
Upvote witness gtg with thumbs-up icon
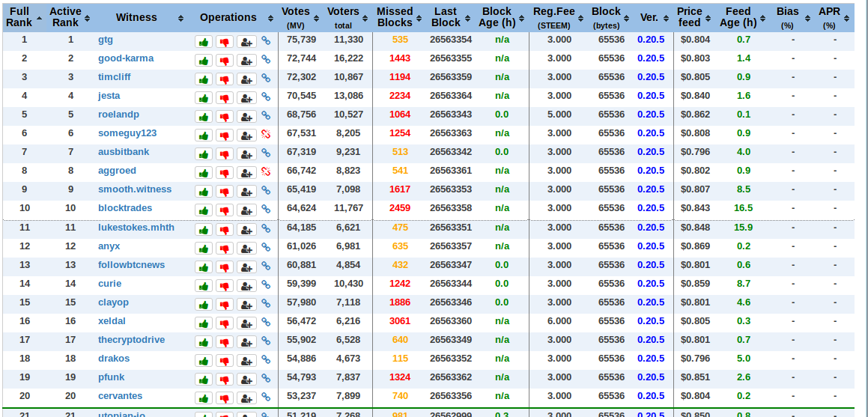[204, 41]
